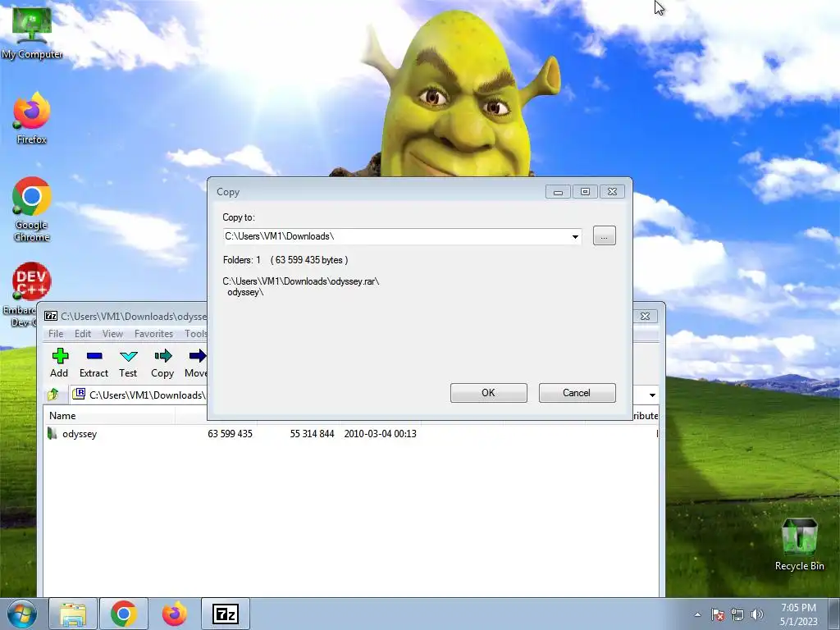Open the Favorites menu in 7-Zip

[x=153, y=333]
